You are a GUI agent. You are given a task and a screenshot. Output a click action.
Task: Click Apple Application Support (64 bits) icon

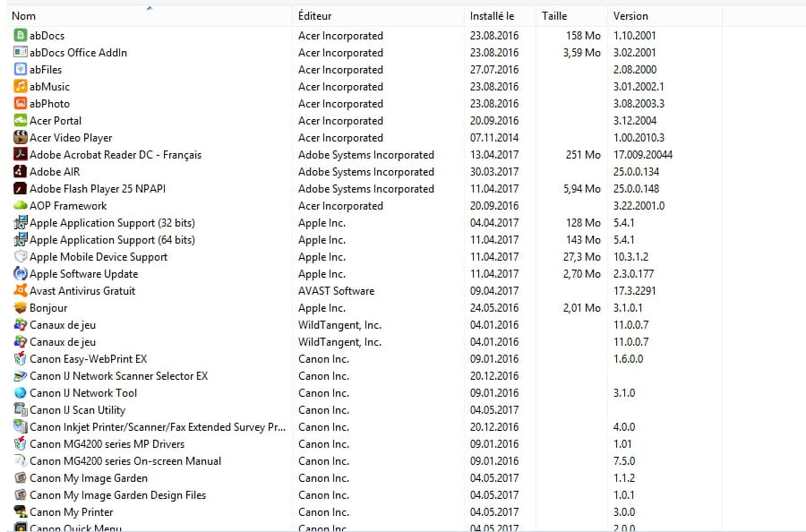click(x=20, y=239)
